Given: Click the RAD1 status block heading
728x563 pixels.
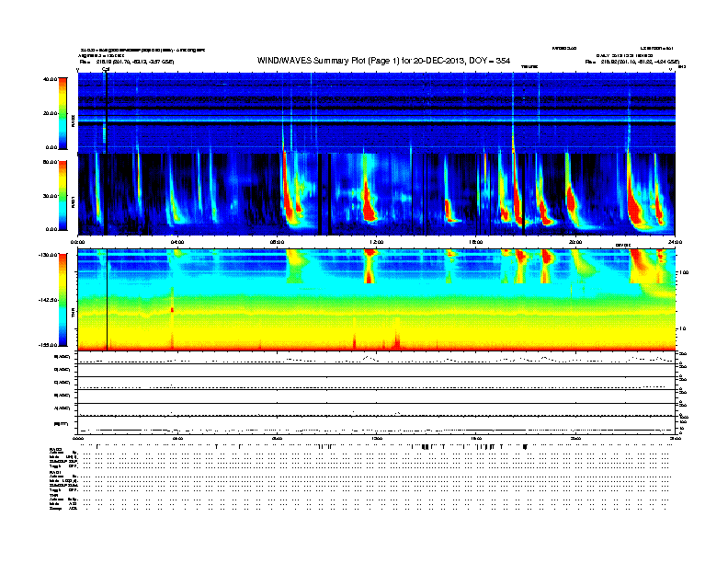Looking at the screenshot, I should (55, 473).
